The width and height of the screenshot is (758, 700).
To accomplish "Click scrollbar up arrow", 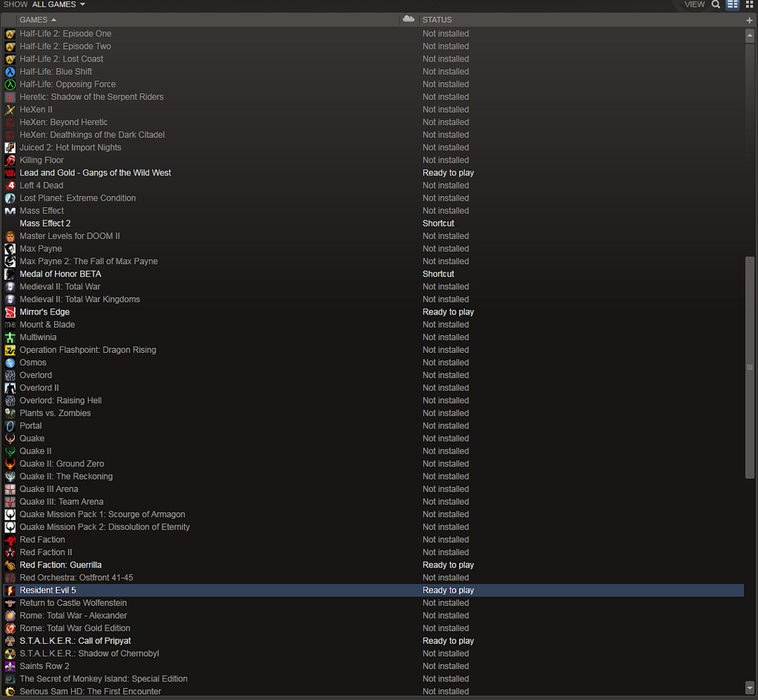I will tap(750, 36).
